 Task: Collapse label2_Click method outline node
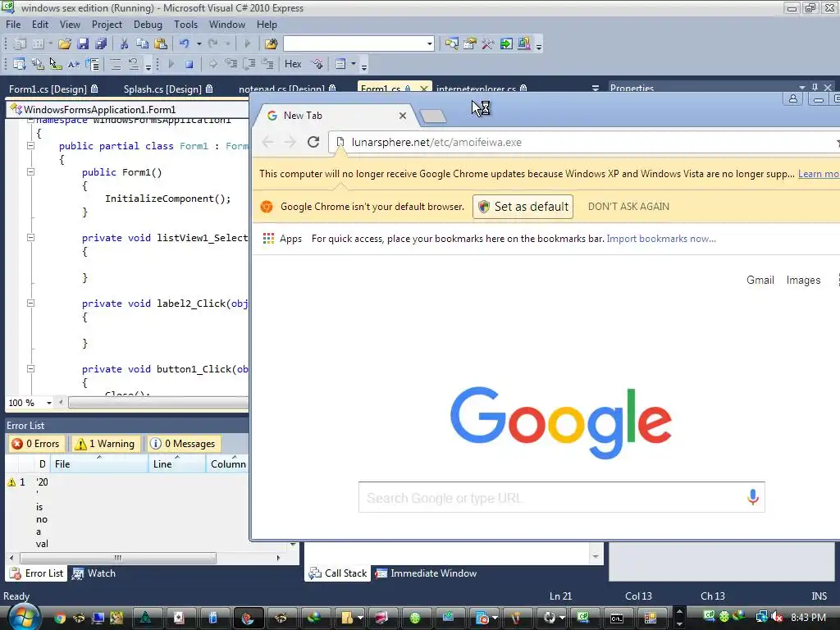pos(30,304)
